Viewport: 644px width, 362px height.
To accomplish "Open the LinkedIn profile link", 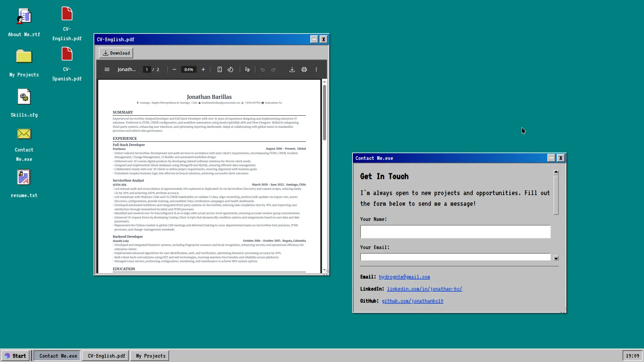I will click(x=424, y=289).
